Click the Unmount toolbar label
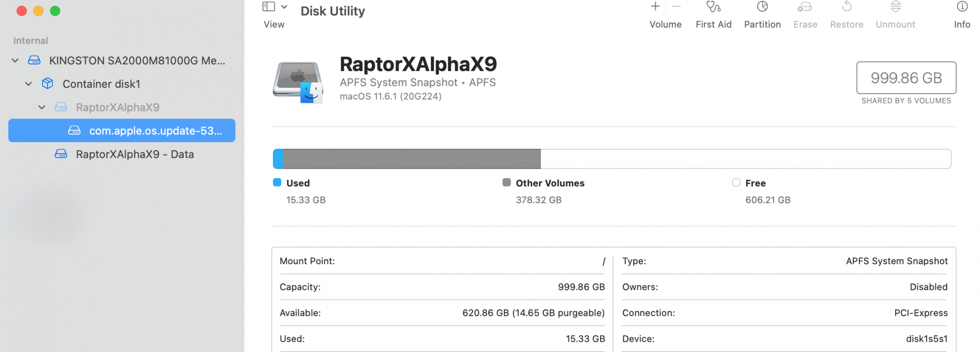This screenshot has width=980, height=352. 896,25
